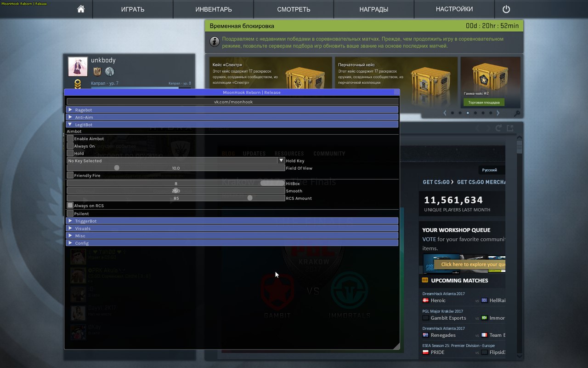Open the Кейс «Спектр» store card
This screenshot has height=368, width=588.
click(x=271, y=73)
